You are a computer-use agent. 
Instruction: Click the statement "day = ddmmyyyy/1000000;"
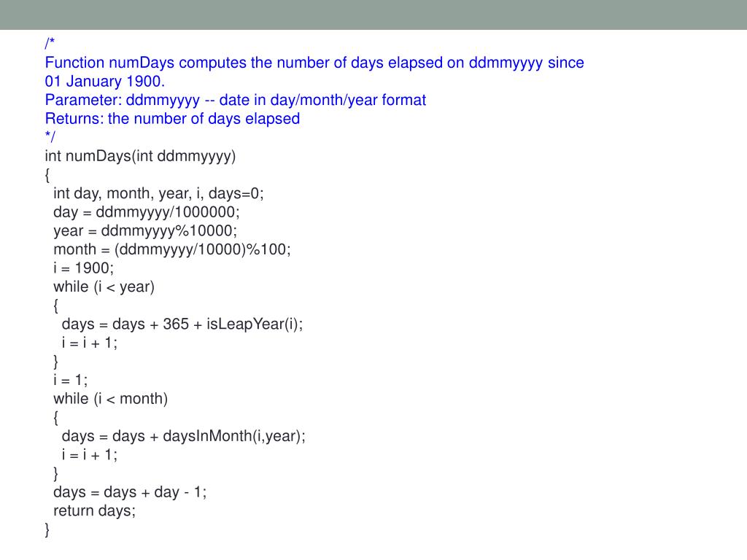pos(147,212)
